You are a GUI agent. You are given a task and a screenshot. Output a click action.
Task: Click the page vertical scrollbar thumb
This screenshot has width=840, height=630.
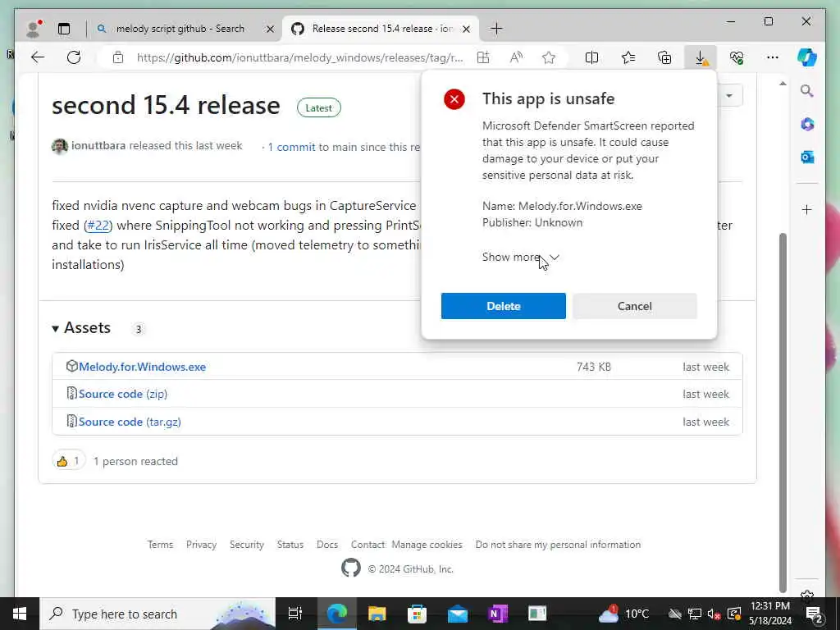point(783,413)
